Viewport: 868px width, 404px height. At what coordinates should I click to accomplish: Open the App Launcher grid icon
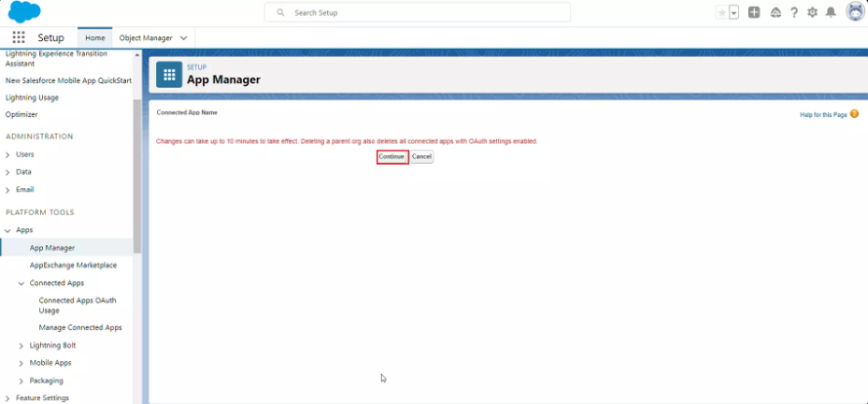coord(19,37)
